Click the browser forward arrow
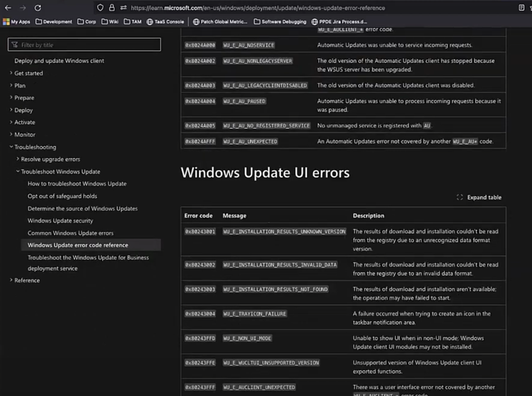The width and height of the screenshot is (532, 396). (23, 8)
